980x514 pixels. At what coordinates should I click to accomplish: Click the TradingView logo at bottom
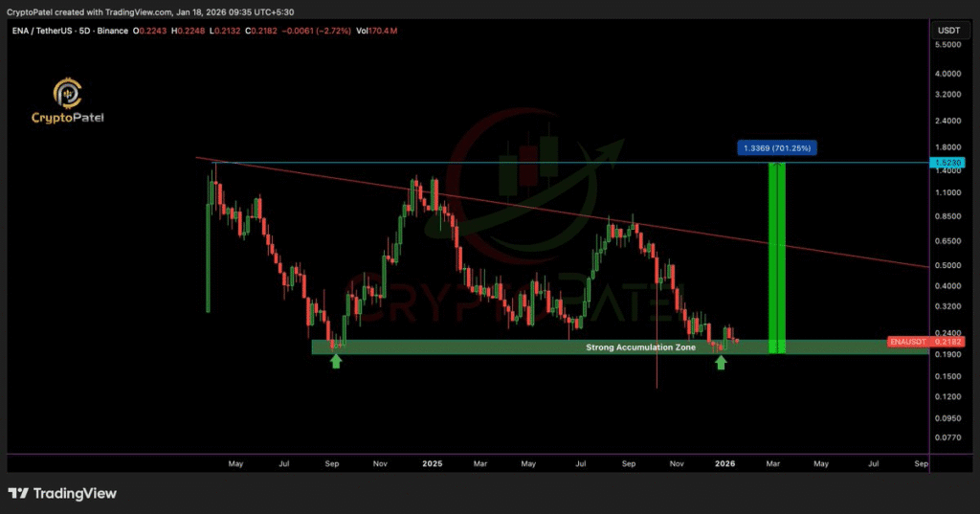click(62, 493)
